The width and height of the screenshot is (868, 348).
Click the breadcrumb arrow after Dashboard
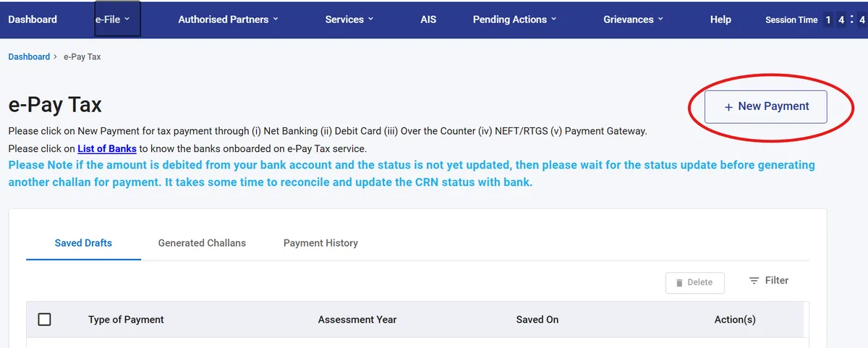pos(56,56)
